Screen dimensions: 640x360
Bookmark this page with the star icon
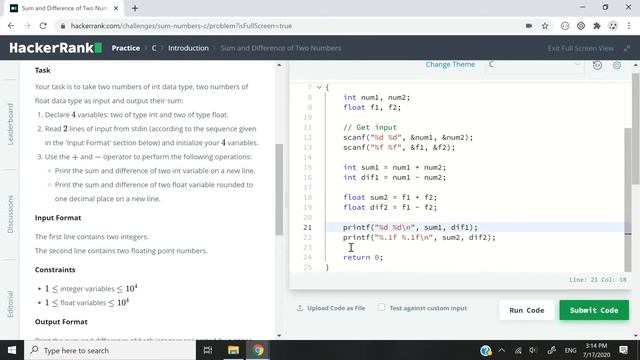pos(545,26)
